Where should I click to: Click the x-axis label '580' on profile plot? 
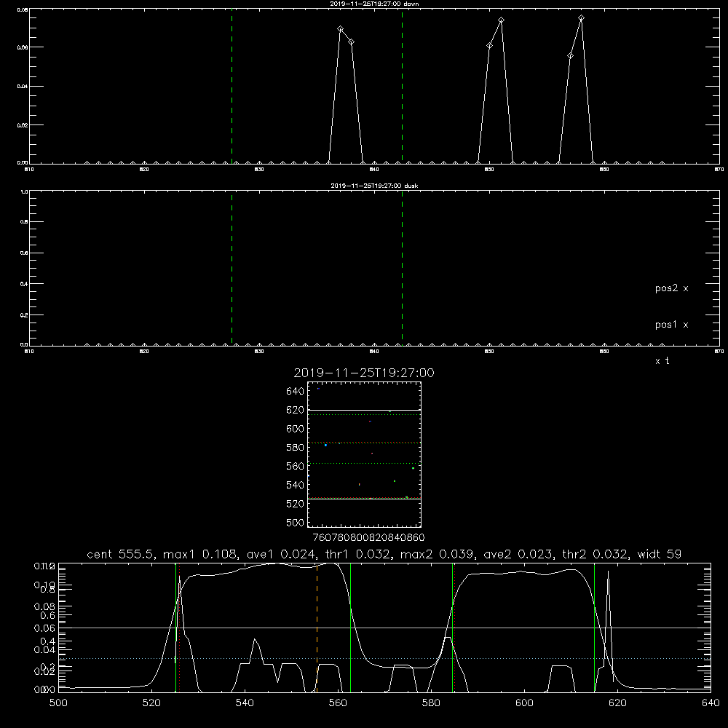point(431,703)
